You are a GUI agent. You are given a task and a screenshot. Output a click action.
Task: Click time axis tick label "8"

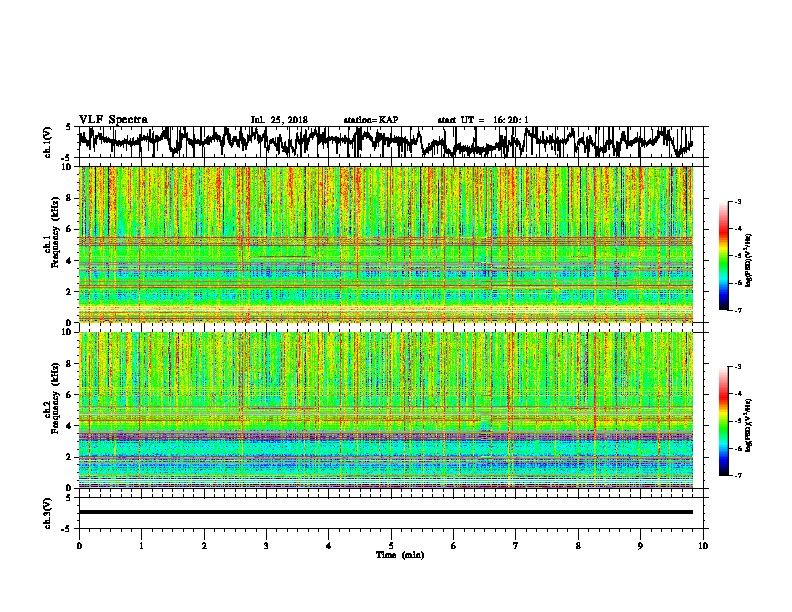(578, 546)
